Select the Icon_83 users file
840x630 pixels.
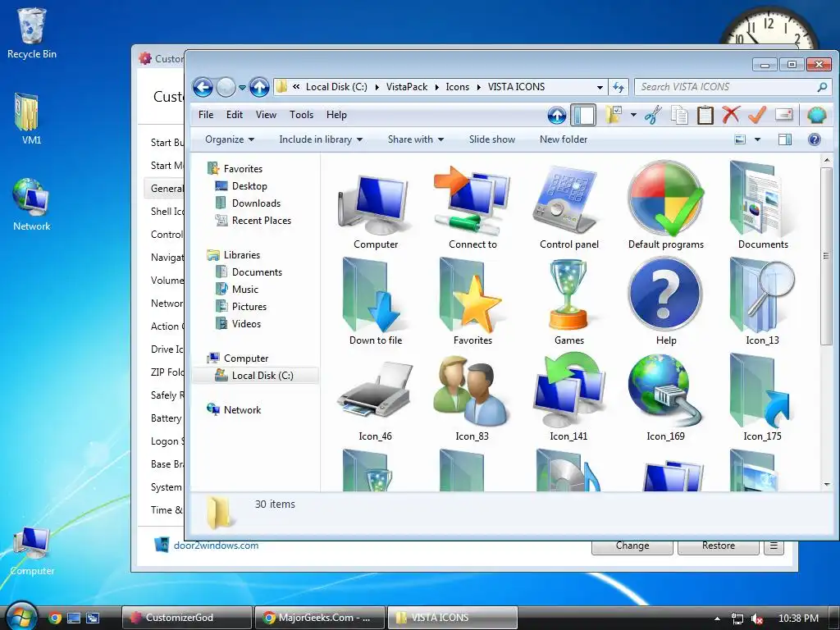click(x=472, y=399)
